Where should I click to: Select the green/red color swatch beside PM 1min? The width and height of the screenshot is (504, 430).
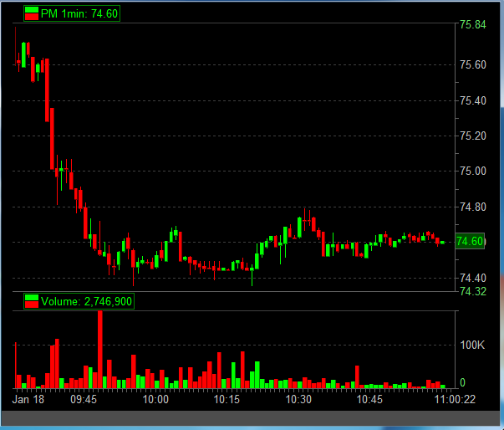click(x=32, y=14)
